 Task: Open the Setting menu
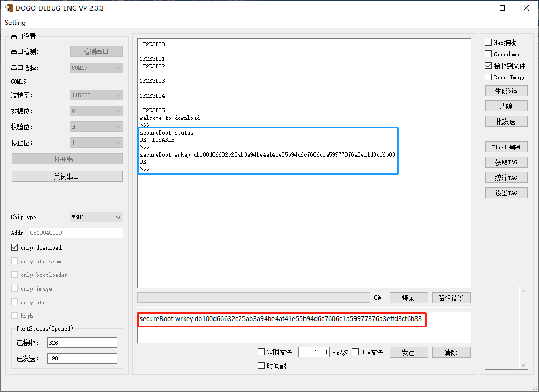point(15,22)
